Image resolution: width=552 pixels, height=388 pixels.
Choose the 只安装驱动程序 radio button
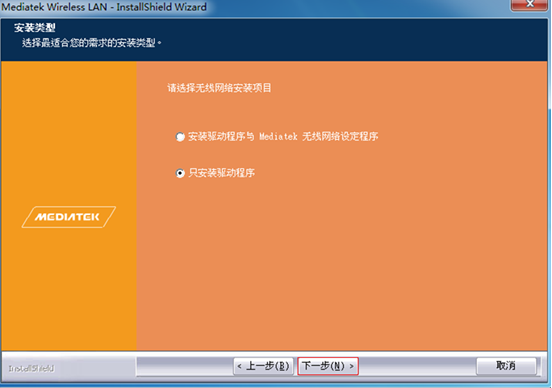point(180,173)
